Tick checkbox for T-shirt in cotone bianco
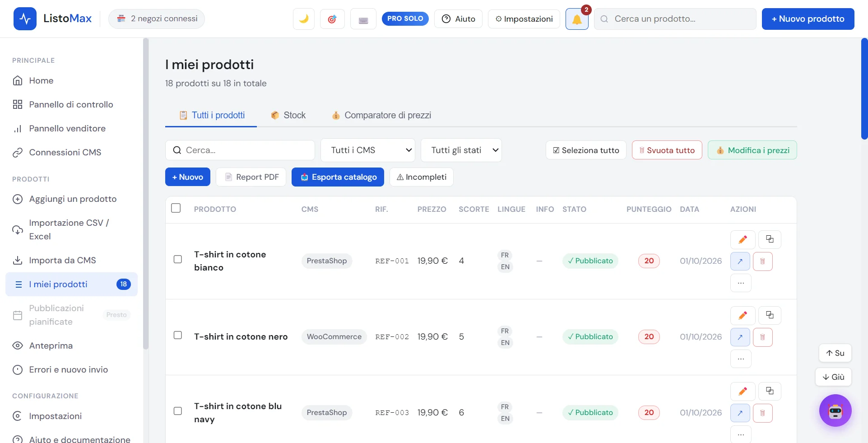Image resolution: width=868 pixels, height=443 pixels. (178, 259)
